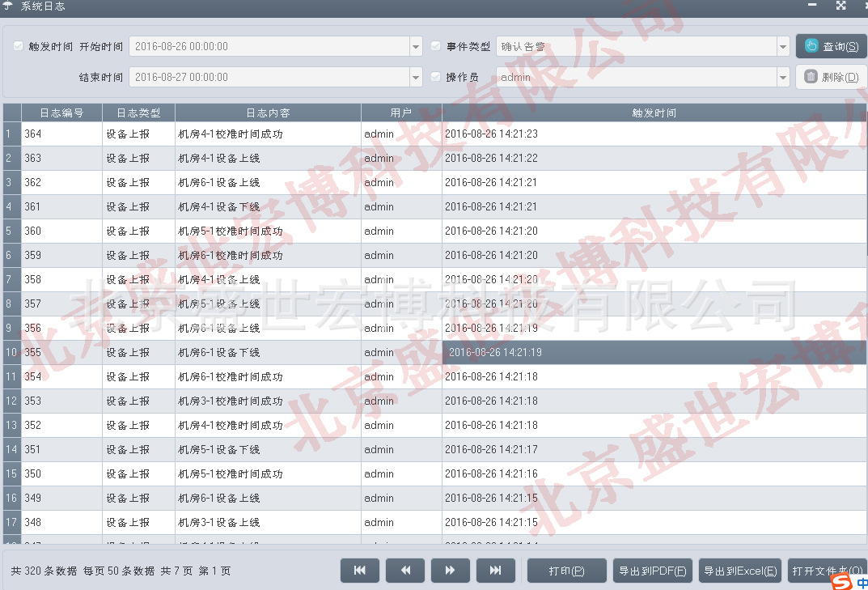Click 机房4-1设备下线 in log 361

[218, 206]
